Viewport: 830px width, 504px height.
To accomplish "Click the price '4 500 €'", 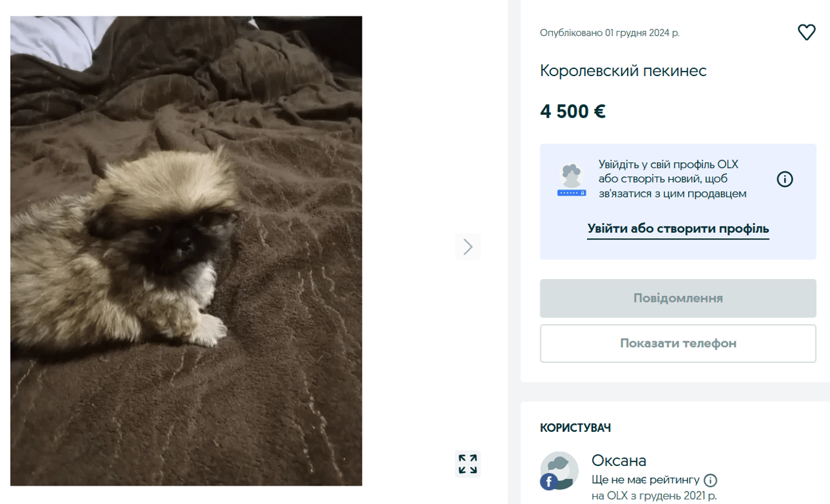I will point(572,111).
